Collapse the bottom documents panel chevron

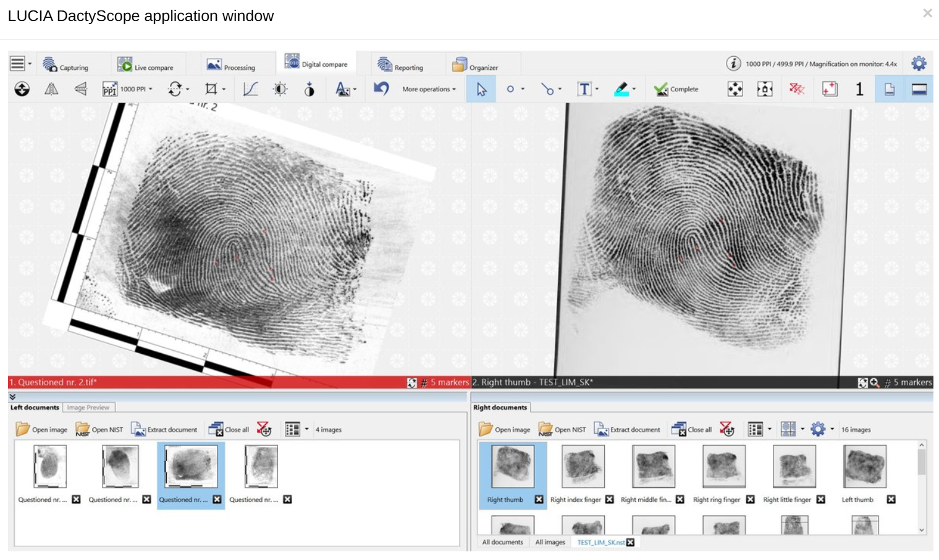click(12, 397)
